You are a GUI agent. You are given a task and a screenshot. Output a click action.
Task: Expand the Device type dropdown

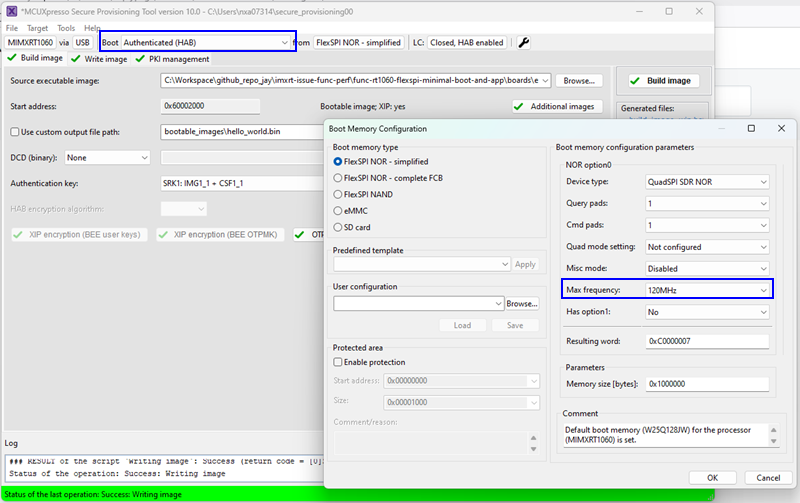[x=708, y=182]
